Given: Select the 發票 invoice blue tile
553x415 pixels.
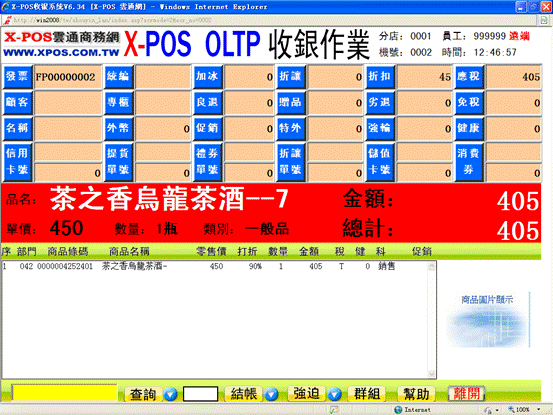Looking at the screenshot, I should tap(18, 76).
